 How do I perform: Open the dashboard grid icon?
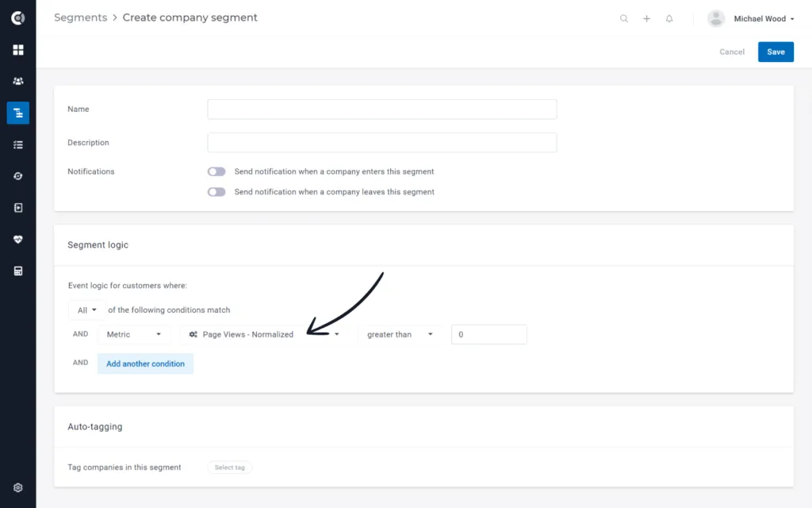coord(18,50)
